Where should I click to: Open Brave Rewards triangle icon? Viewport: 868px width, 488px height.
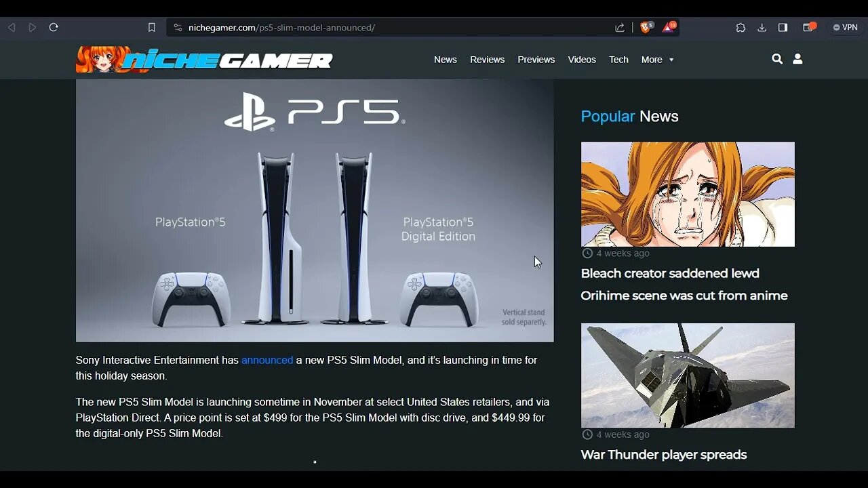tap(669, 27)
